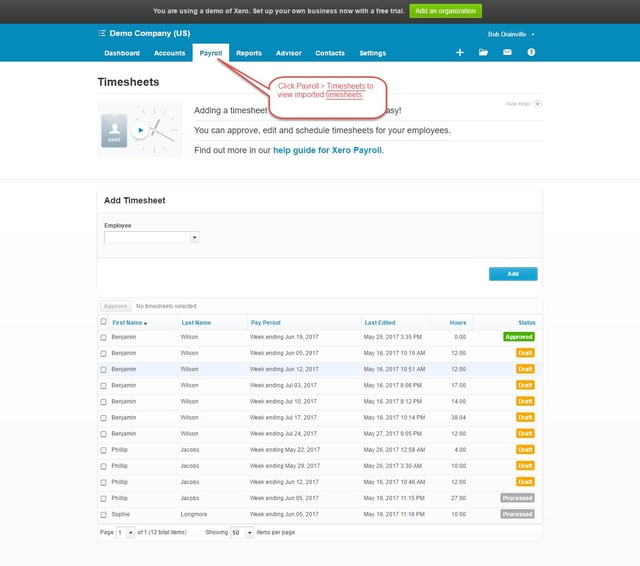Screen dimensions: 640x566
Task: Open organization menu icon beside Demo Company
Action: click(x=102, y=33)
